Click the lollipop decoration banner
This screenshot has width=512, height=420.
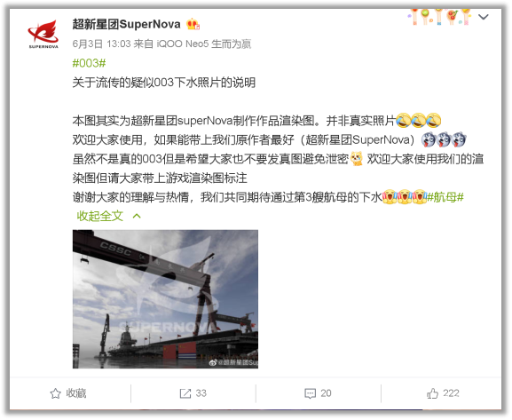coord(439,16)
